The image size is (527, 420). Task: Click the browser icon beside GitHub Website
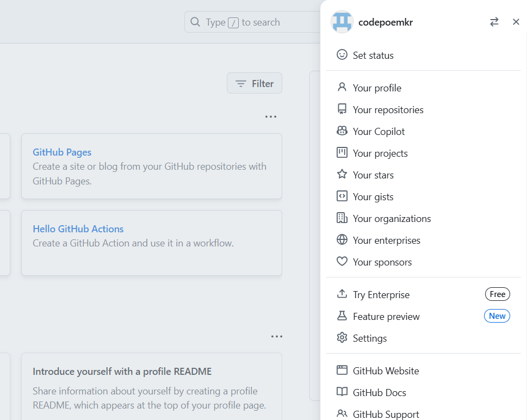(342, 370)
